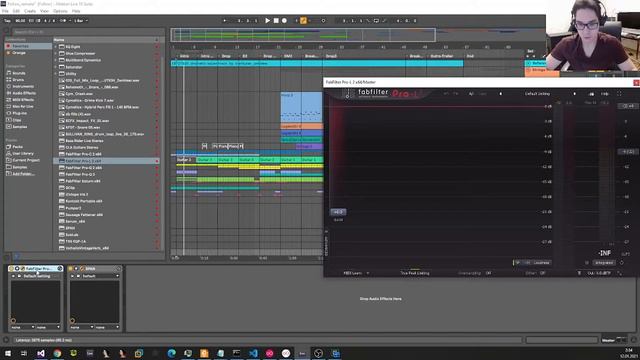The height and width of the screenshot is (360, 640).
Task: Stop playback with the Stop button
Action: (276, 20)
